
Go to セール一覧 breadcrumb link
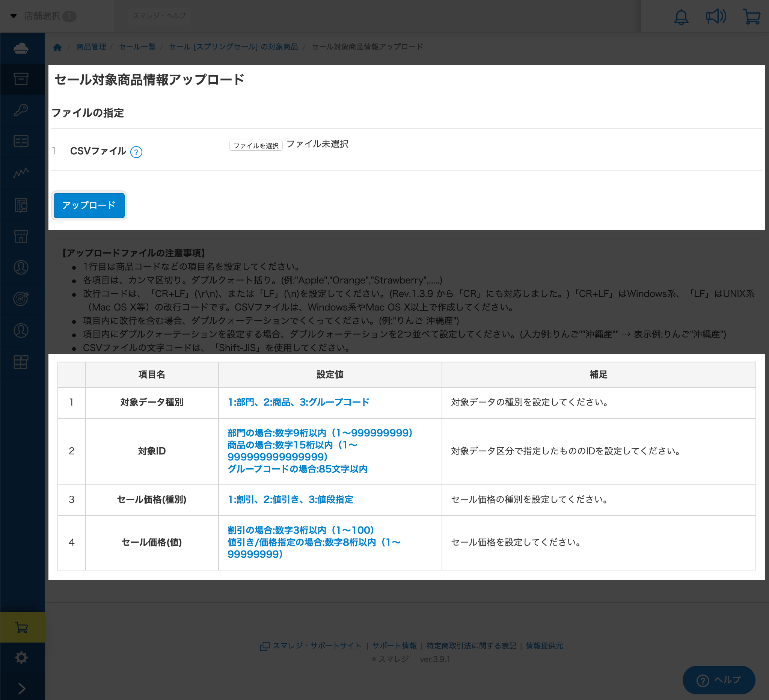[x=137, y=47]
